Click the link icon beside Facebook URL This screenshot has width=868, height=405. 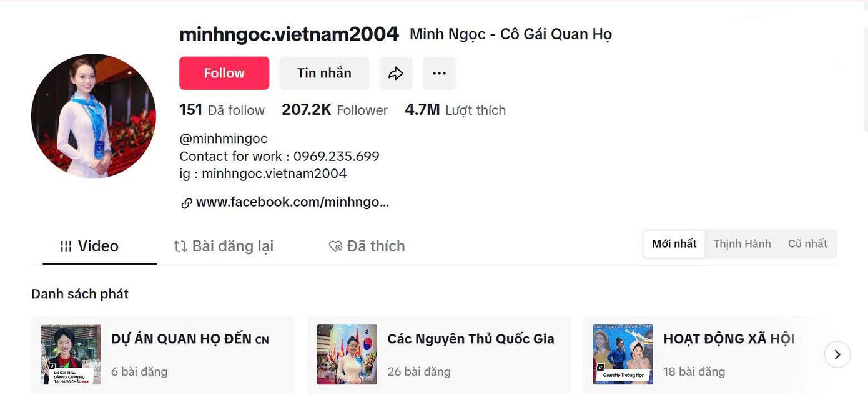(186, 203)
